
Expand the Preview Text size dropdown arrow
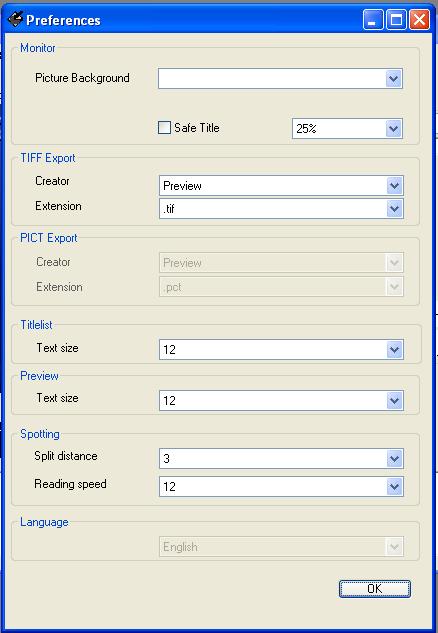[x=394, y=400]
